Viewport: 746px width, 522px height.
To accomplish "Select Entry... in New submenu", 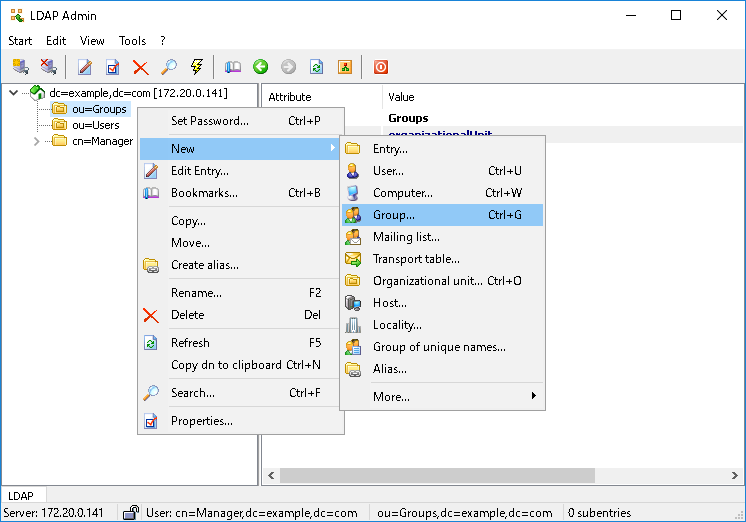I will coord(442,149).
